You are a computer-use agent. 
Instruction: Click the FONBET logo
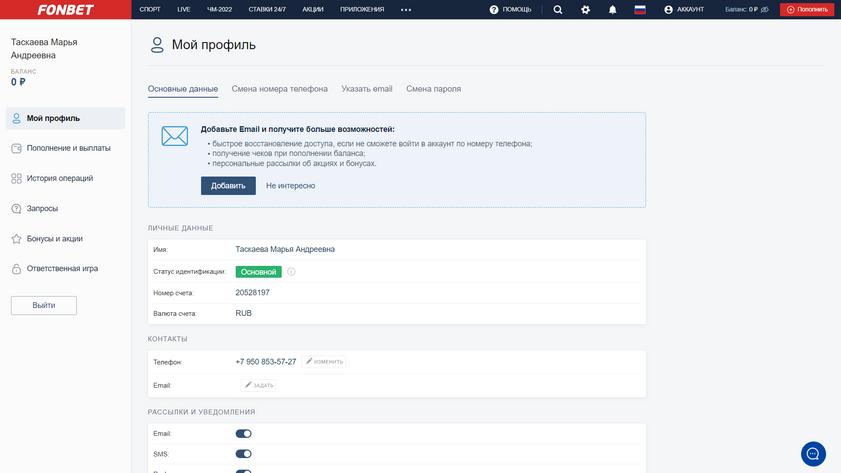point(65,9)
